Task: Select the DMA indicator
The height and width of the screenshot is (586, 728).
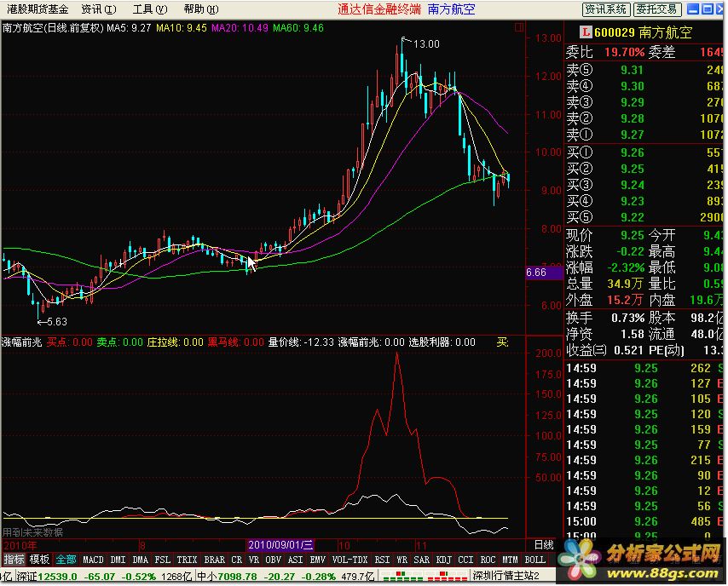Action: 140,560
